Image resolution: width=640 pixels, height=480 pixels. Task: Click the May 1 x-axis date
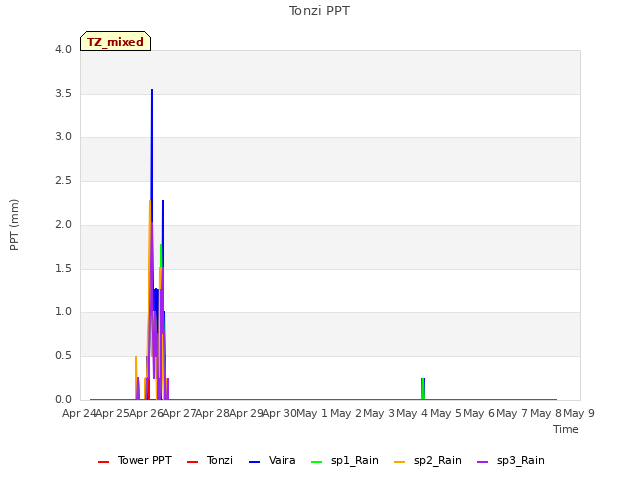pos(312,413)
